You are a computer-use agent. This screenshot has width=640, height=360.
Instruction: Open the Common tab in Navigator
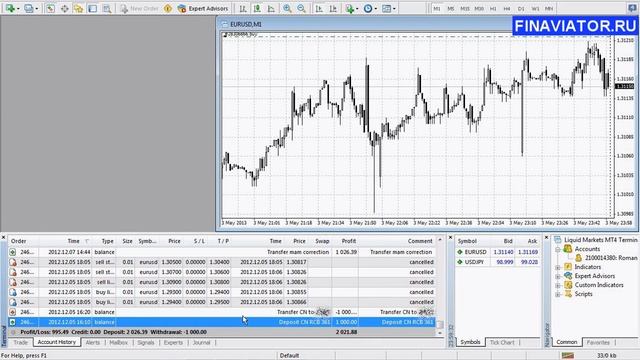tap(567, 342)
